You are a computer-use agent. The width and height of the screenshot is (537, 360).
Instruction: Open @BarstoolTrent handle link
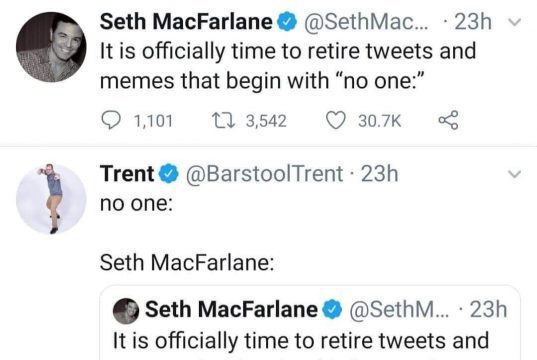pyautogui.click(x=264, y=174)
